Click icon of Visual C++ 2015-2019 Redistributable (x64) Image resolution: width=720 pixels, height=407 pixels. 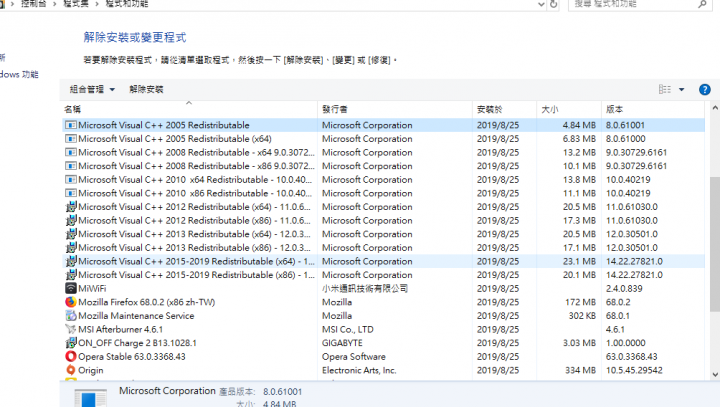[71, 261]
